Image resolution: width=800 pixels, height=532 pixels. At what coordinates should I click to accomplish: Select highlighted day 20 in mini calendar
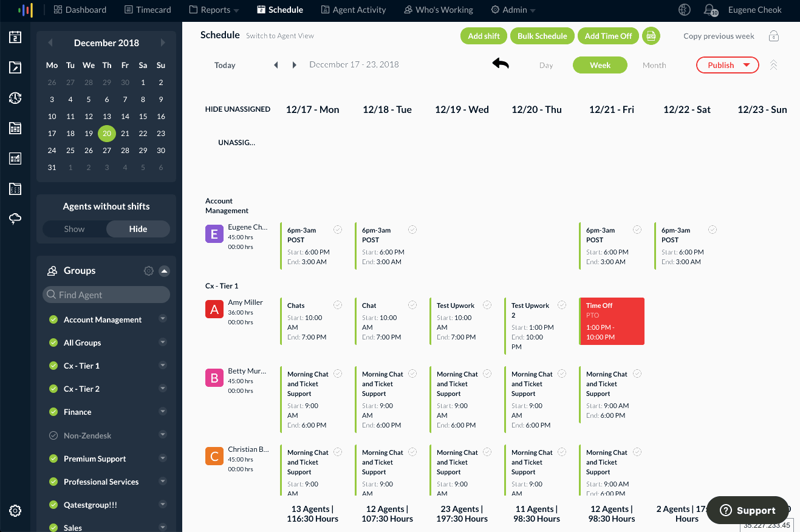tap(107, 133)
